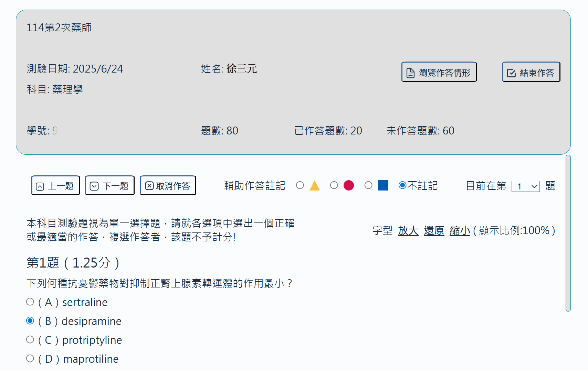Click the yellow triangle marker icon
This screenshot has height=370, width=588.
[314, 186]
